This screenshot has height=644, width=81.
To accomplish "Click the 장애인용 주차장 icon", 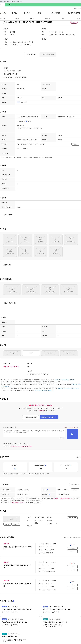I will click(12, 290).
